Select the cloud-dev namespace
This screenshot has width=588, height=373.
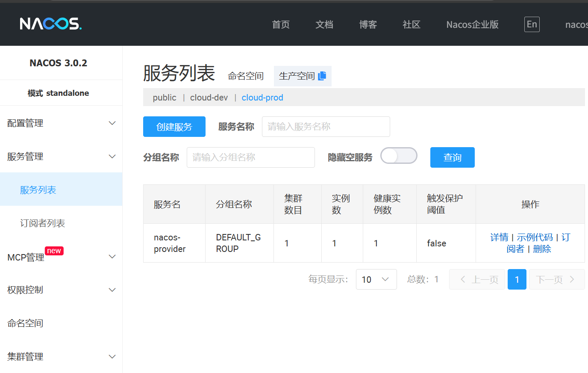click(209, 98)
